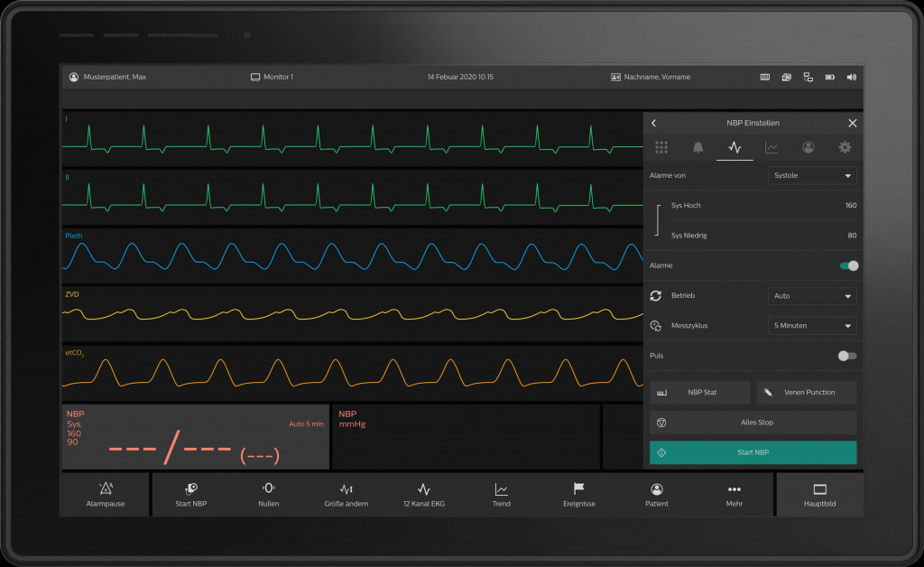This screenshot has width=924, height=567.
Task: Collapse the NBP panel with the back chevron
Action: click(653, 123)
